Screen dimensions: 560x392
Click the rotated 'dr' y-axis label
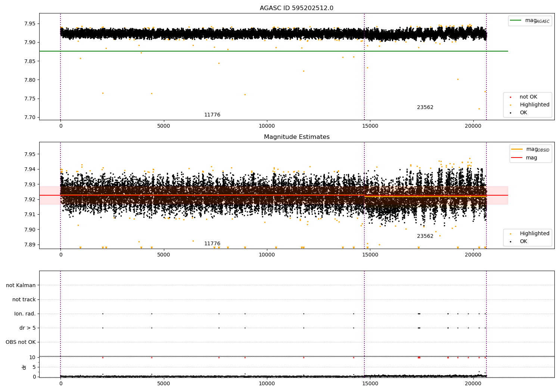click(x=24, y=367)
